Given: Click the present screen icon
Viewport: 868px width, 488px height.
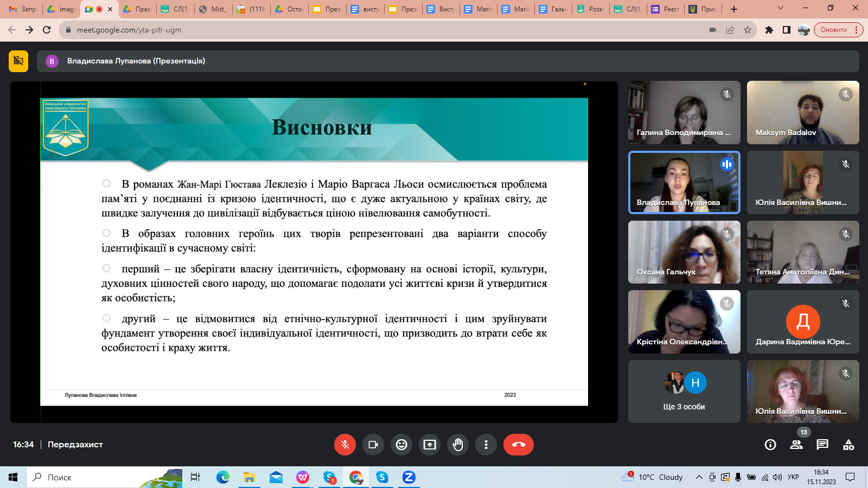Looking at the screenshot, I should point(430,445).
